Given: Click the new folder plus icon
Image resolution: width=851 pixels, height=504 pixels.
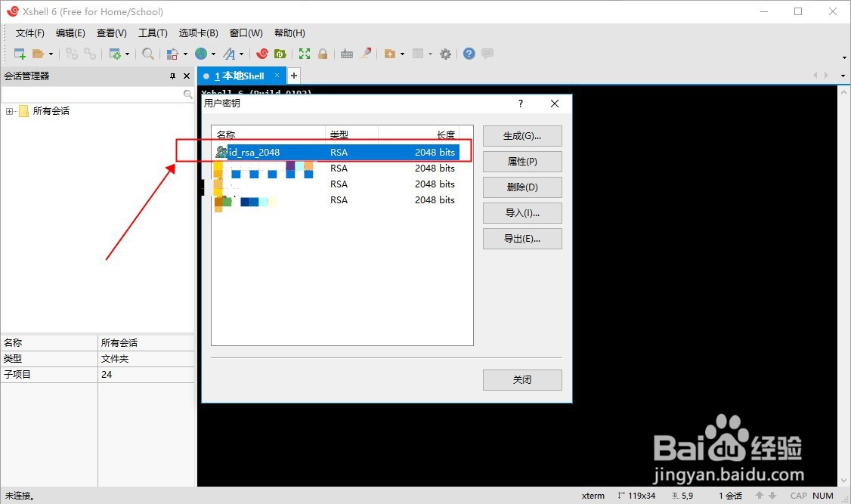Looking at the screenshot, I should tap(390, 54).
